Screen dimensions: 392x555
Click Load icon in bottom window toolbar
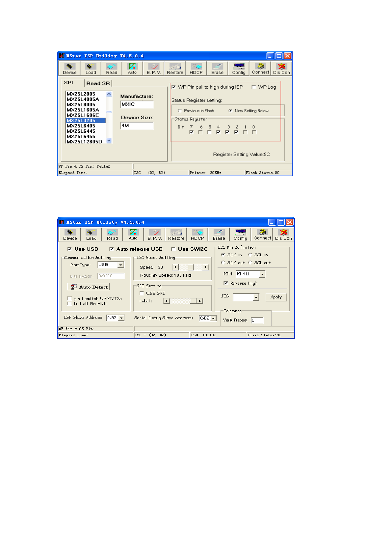[91, 235]
